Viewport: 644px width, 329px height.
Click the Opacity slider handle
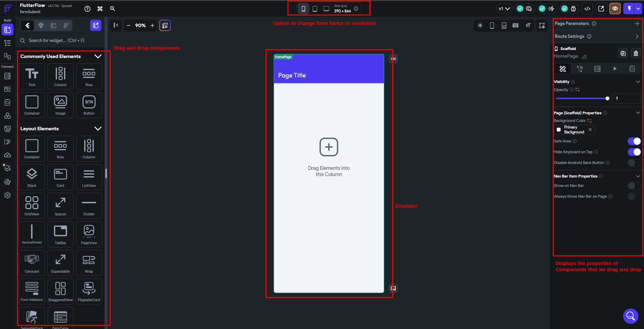tap(607, 98)
